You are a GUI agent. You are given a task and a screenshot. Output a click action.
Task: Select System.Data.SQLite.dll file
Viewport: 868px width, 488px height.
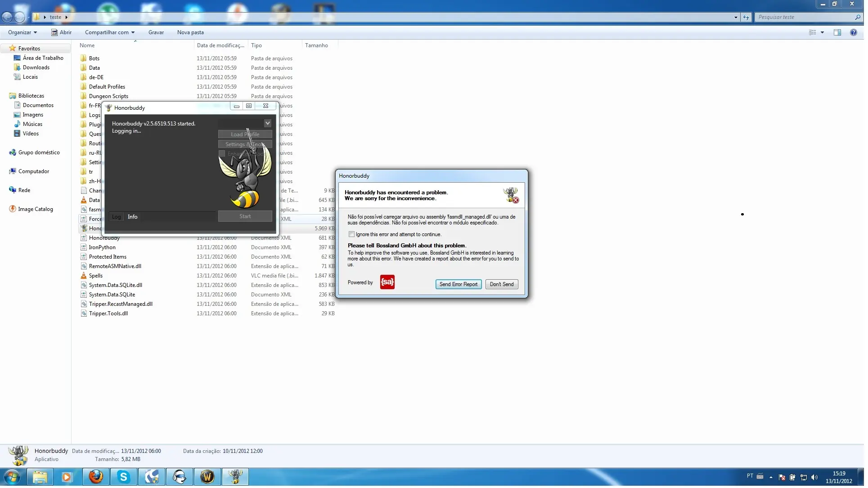click(x=116, y=285)
